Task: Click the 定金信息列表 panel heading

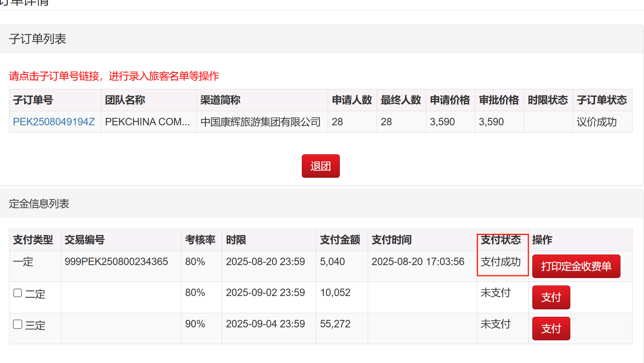Action: coord(39,204)
